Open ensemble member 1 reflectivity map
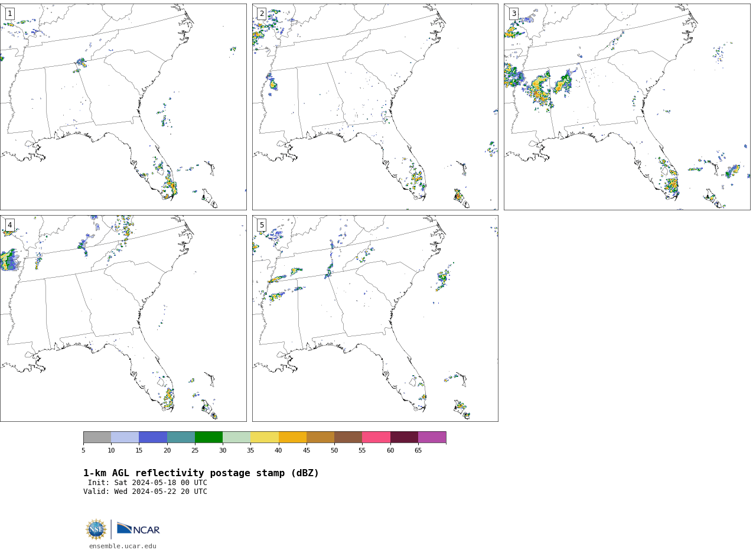This screenshot has height=553, width=756. point(123,107)
